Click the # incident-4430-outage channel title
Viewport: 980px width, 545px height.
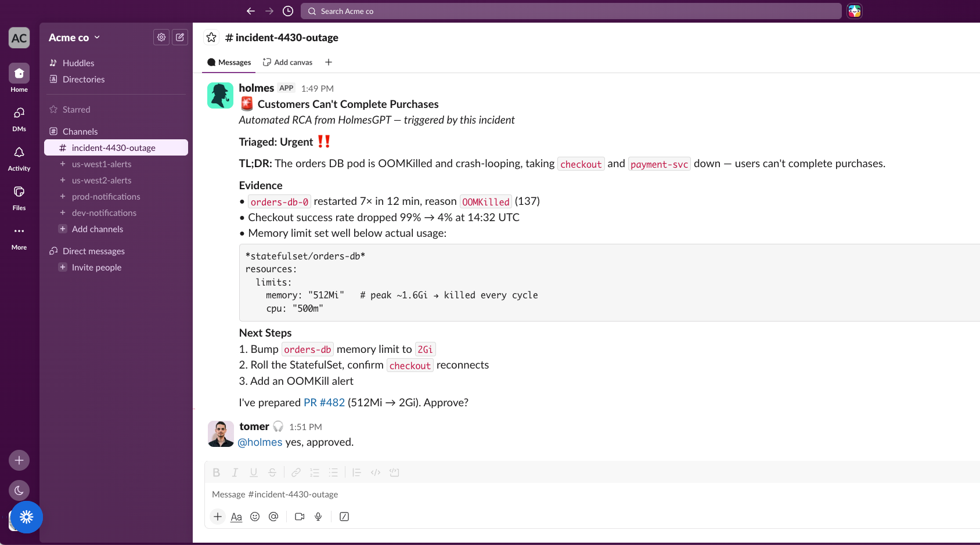pos(282,37)
